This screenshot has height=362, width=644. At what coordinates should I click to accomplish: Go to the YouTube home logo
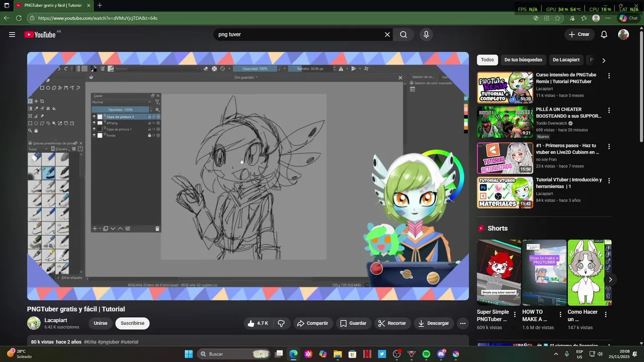40,35
